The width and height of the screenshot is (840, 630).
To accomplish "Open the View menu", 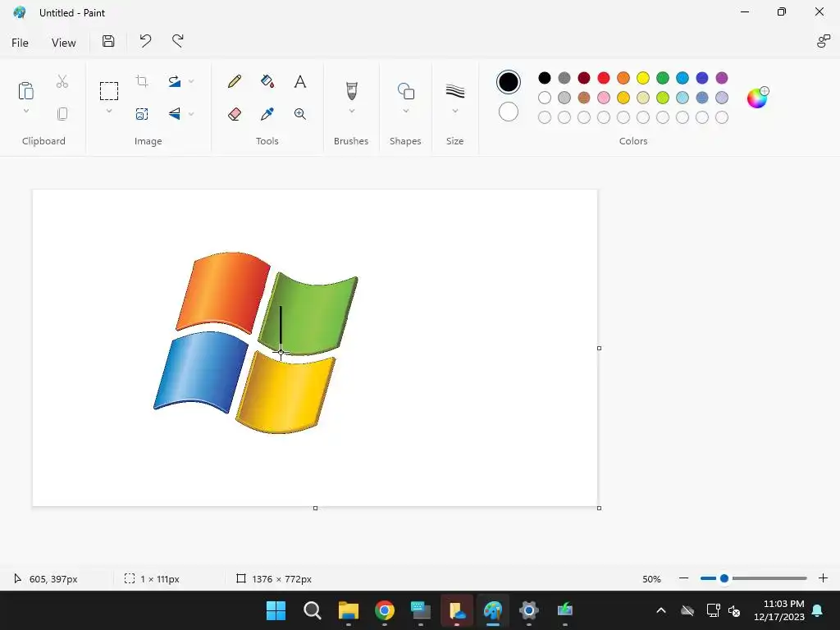I will coord(63,43).
